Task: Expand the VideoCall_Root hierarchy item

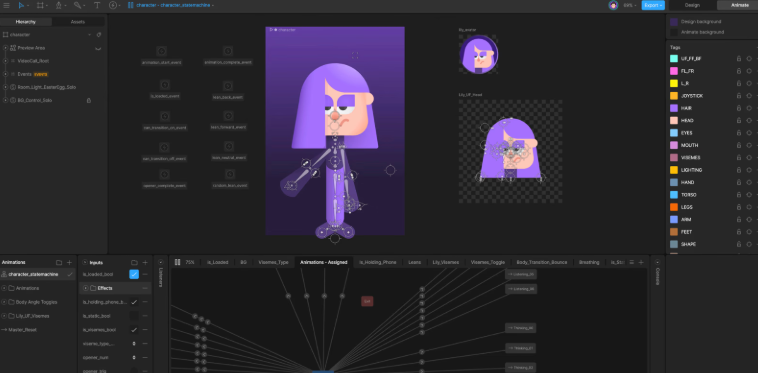Action: (x=5, y=61)
